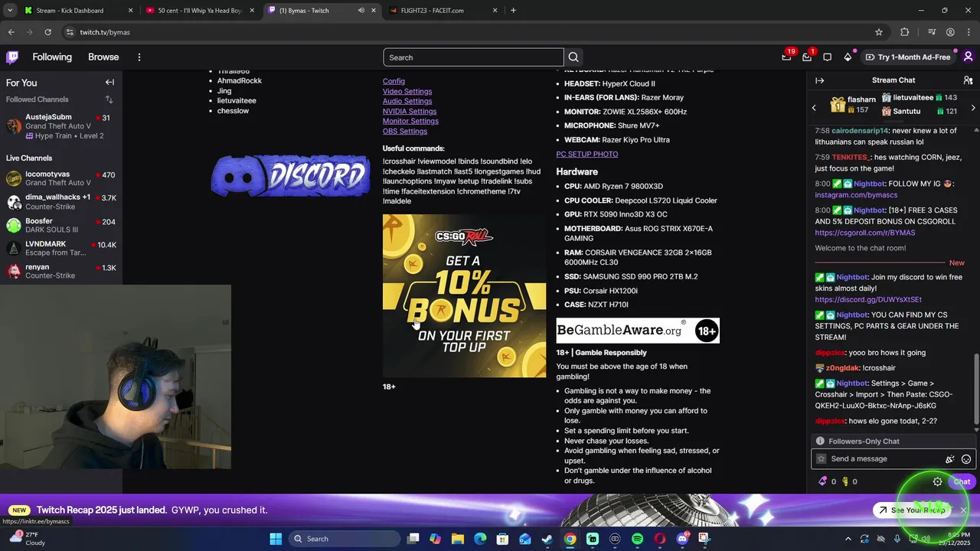Open Chrome tab search dropdown arrow
Screen dimensions: 980x551
10,11
